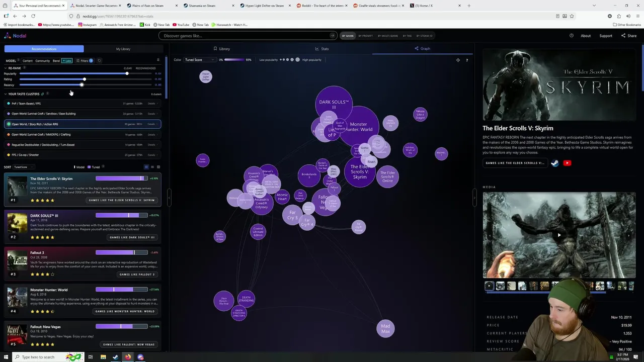Viewport: 644px width, 362px height.
Task: Open info icon next to MODEL
Action: tap(19, 60)
